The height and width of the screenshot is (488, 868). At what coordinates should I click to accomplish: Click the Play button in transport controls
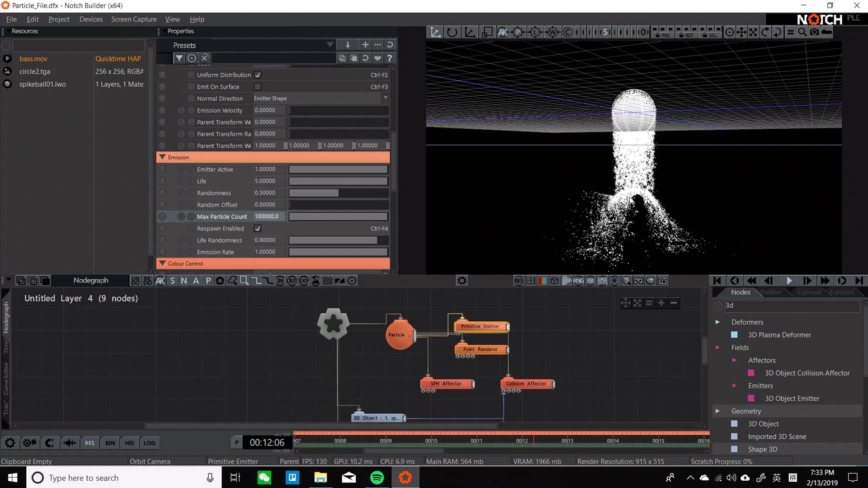click(x=789, y=281)
